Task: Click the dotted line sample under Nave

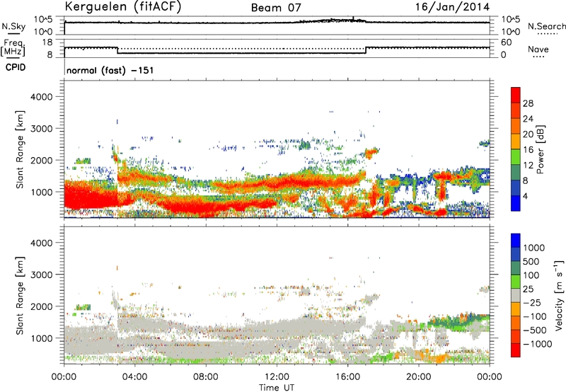Action: pyautogui.click(x=538, y=57)
